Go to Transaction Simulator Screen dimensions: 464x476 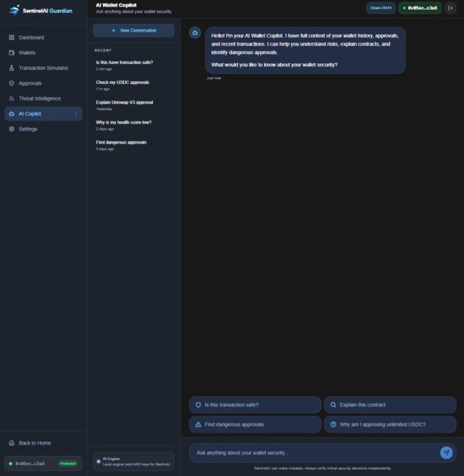coord(43,67)
